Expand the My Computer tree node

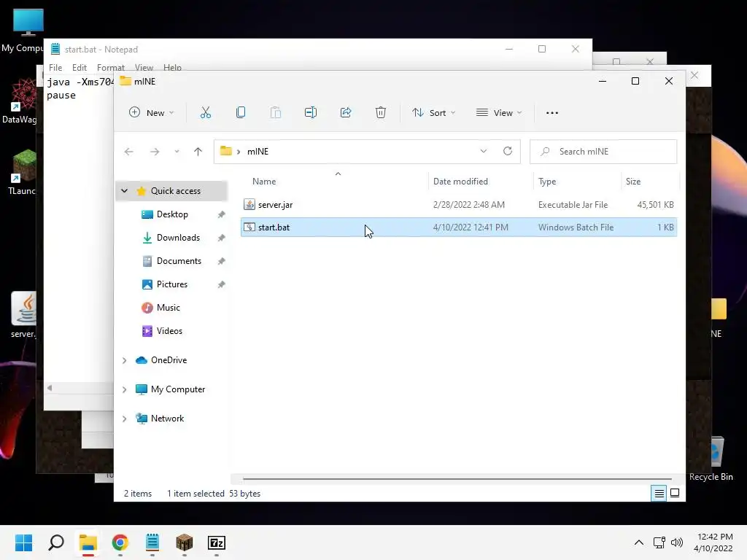[x=124, y=389]
